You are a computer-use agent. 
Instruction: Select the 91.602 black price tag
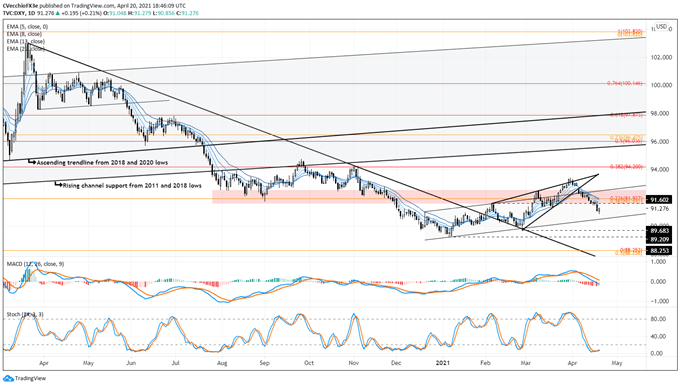coord(659,200)
